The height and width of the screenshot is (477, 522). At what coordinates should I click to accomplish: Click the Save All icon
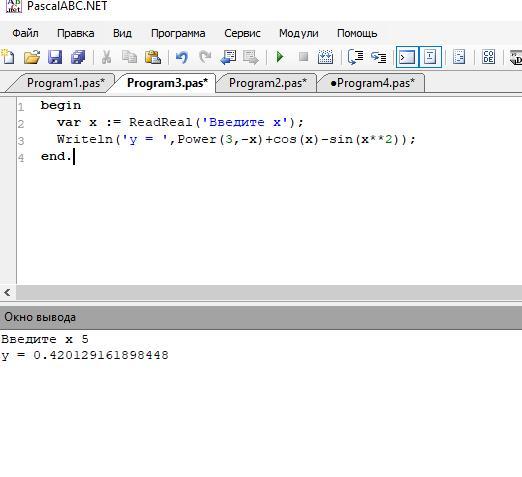tap(78, 57)
